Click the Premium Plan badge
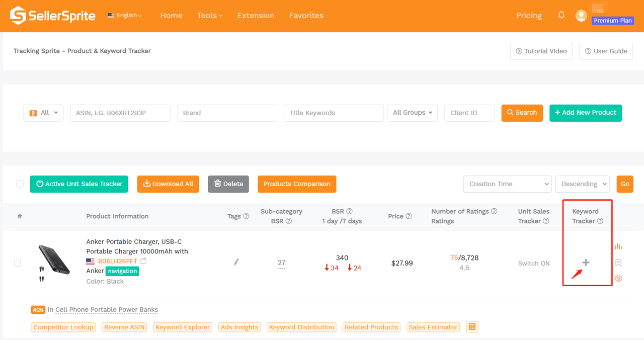Image resolution: width=644 pixels, height=340 pixels. pyautogui.click(x=613, y=21)
